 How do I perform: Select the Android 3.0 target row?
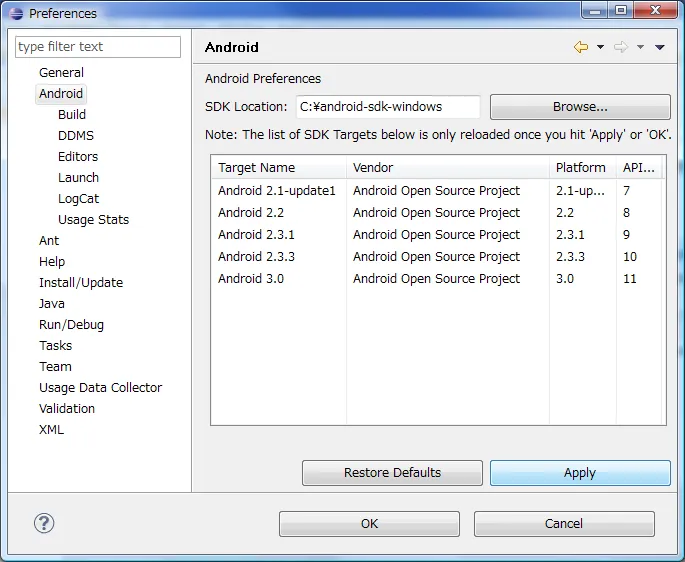click(438, 278)
